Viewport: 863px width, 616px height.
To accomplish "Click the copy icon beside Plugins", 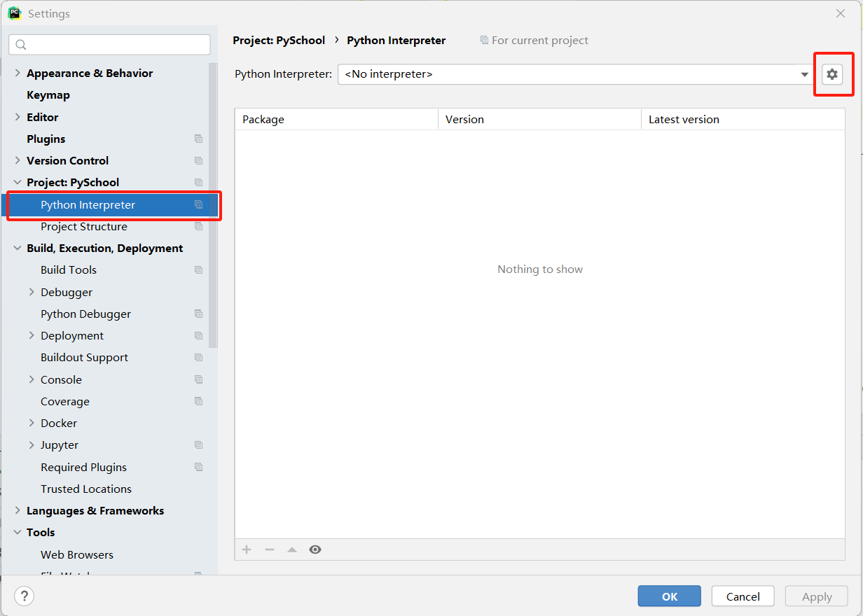I will [198, 139].
